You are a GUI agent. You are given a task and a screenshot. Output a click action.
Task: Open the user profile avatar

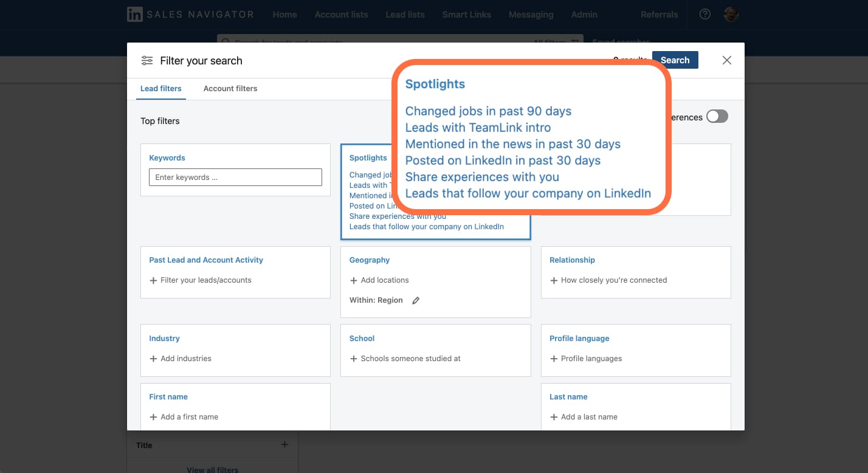pyautogui.click(x=731, y=14)
